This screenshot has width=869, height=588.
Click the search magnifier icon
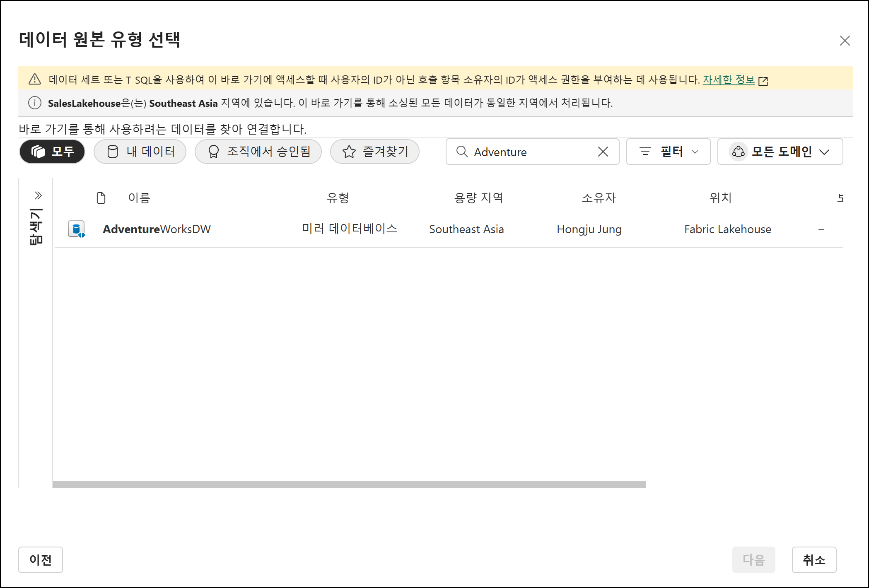[462, 152]
